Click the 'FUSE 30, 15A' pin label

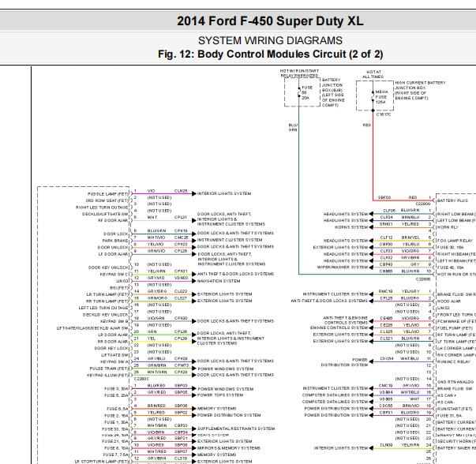click(x=450, y=247)
